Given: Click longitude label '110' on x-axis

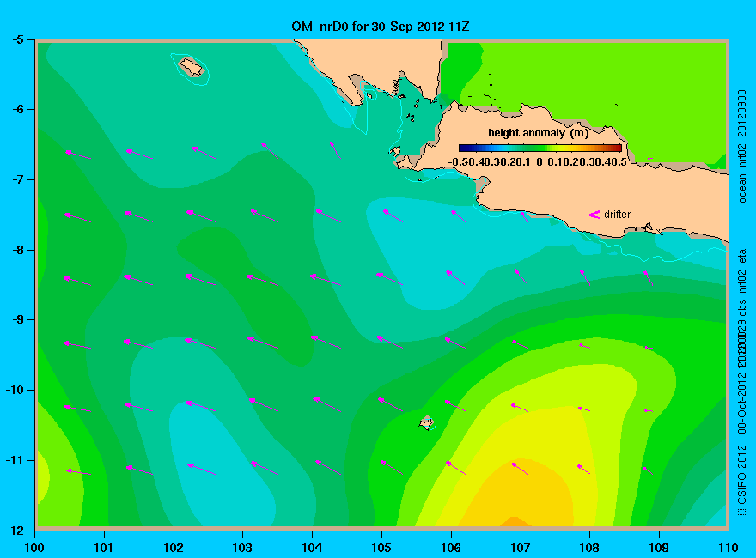Looking at the screenshot, I should (x=729, y=548).
